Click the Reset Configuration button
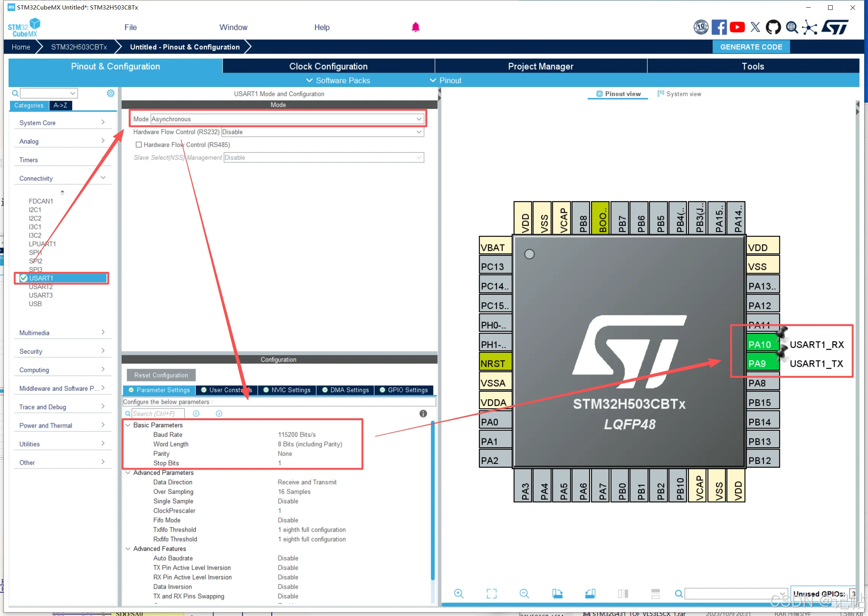This screenshot has height=616, width=868. click(161, 375)
